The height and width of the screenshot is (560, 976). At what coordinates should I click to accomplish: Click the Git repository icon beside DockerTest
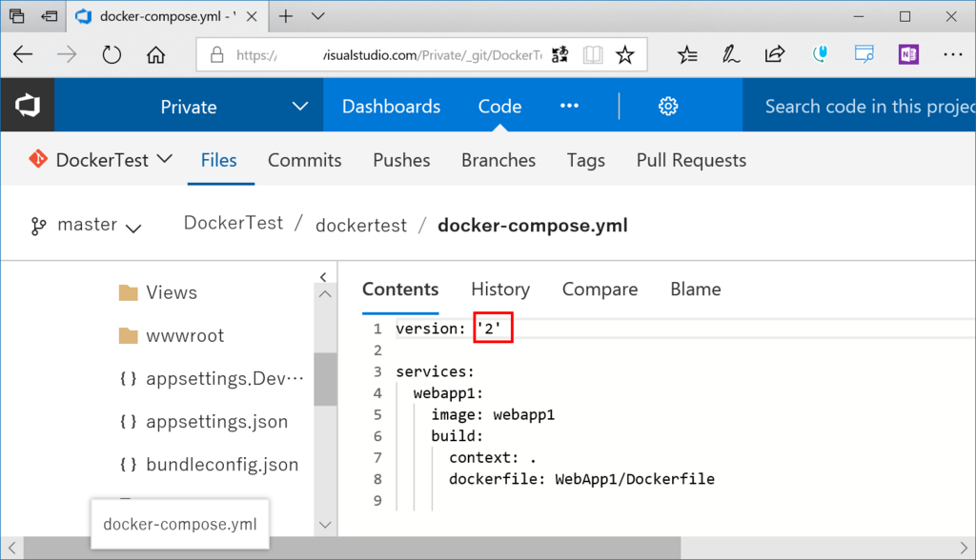pyautogui.click(x=38, y=159)
